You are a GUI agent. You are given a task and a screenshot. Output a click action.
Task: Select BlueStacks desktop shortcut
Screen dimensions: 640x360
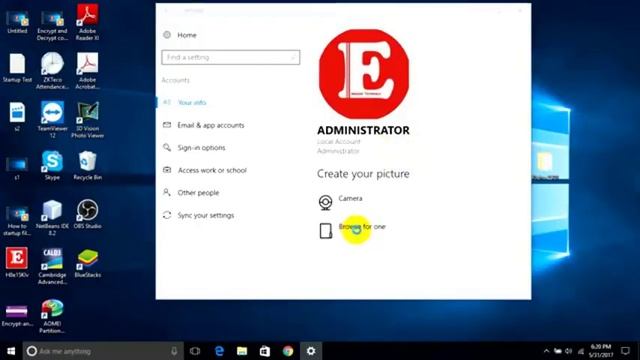pyautogui.click(x=87, y=263)
